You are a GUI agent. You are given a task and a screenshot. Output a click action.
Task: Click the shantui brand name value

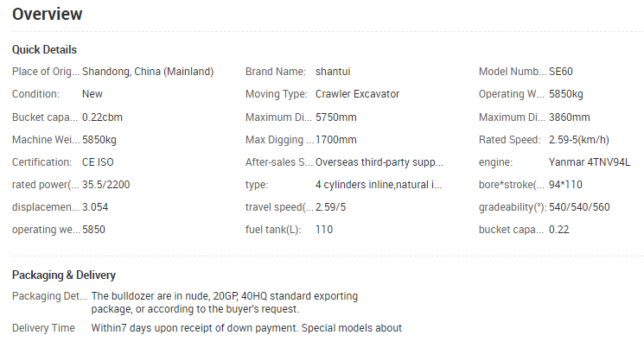(333, 72)
